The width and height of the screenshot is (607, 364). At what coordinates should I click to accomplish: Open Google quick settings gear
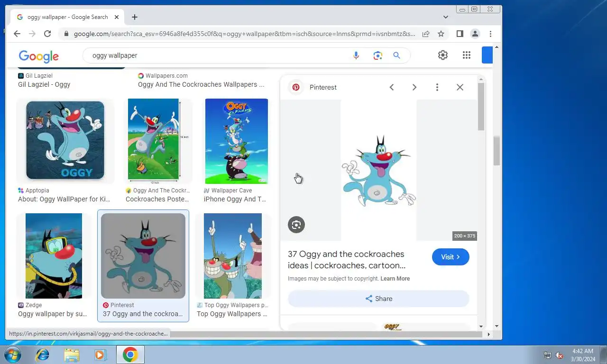(x=443, y=55)
